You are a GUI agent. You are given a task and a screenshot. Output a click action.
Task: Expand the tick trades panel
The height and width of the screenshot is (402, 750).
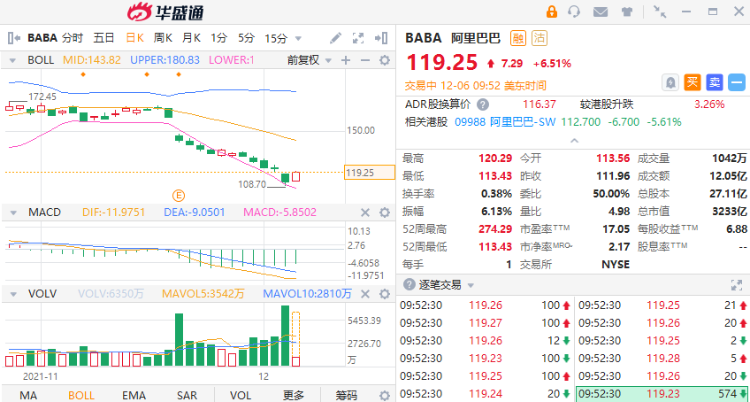click(x=736, y=285)
